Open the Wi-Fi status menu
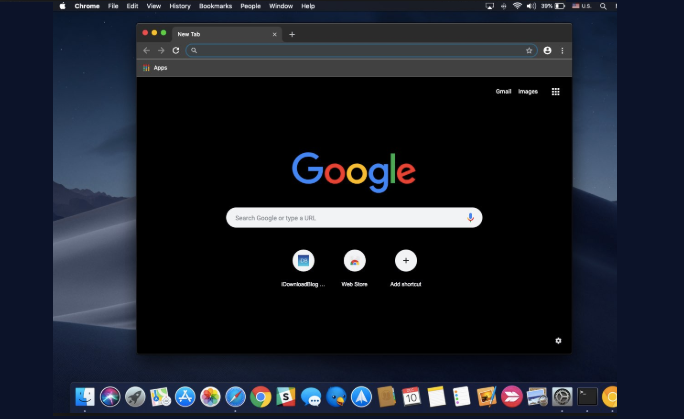684x419 pixels. pos(517,6)
